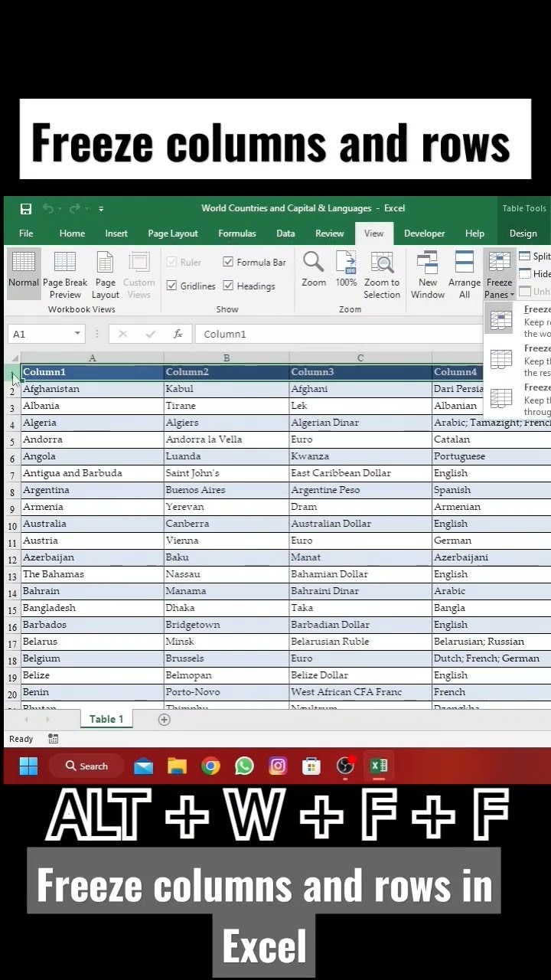Select column B header

click(x=227, y=358)
